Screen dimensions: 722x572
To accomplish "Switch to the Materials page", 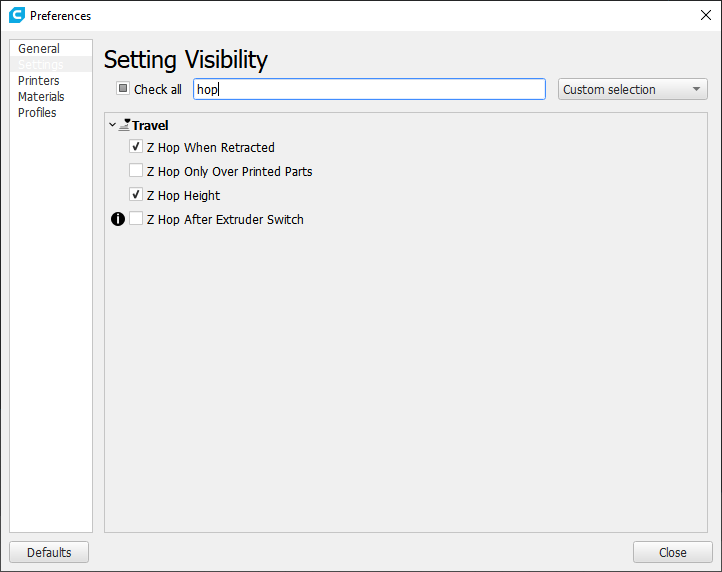I will pos(41,97).
